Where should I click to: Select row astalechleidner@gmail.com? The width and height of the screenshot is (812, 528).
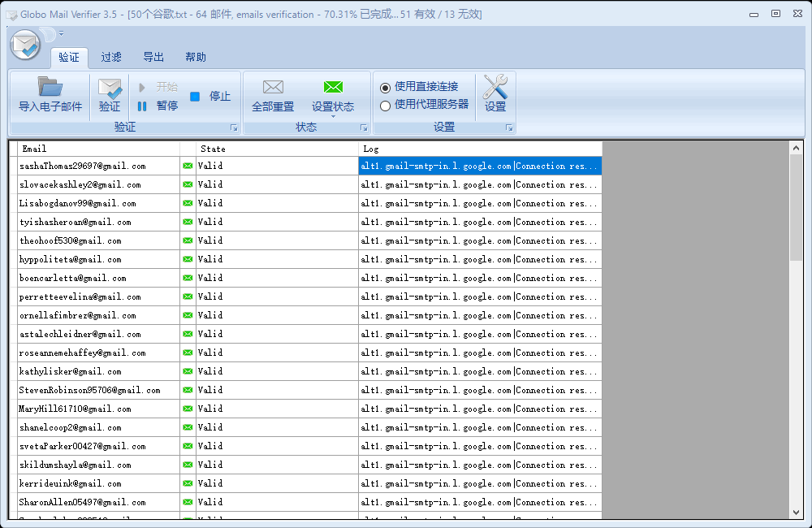pyautogui.click(x=305, y=334)
